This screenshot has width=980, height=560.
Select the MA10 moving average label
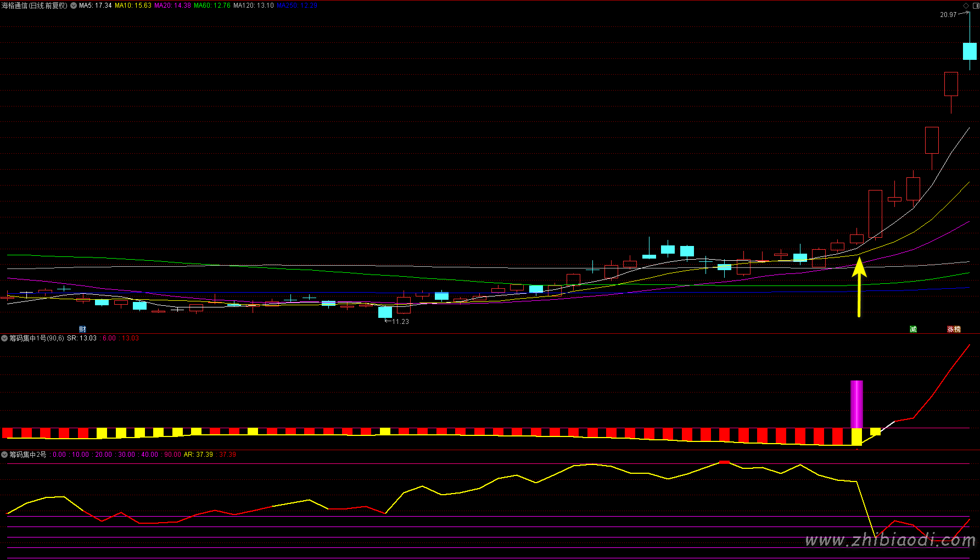(x=133, y=5)
